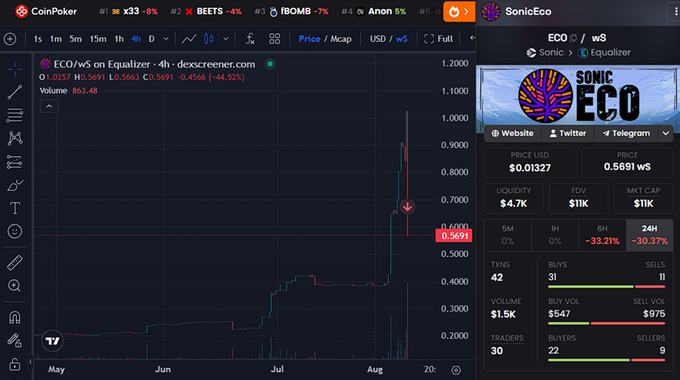The image size is (680, 380).
Task: Select the D daily timeframe
Action: point(151,39)
